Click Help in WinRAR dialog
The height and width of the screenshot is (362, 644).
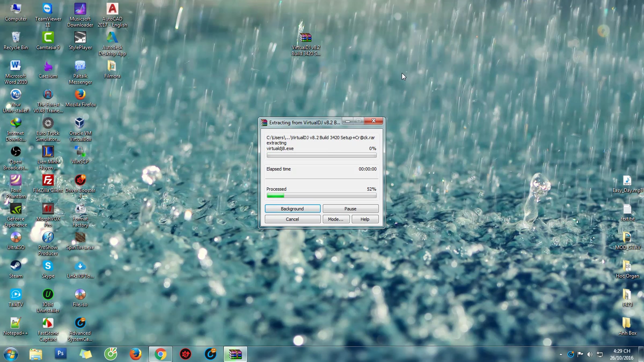tap(365, 219)
